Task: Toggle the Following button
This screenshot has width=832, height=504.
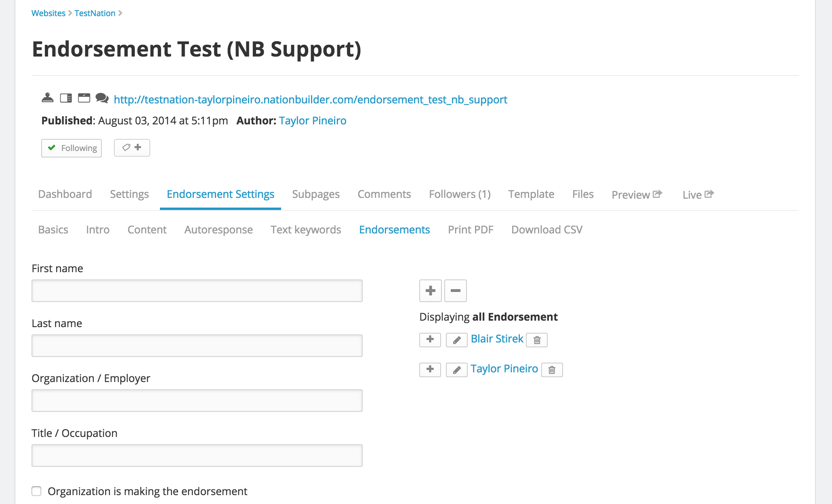Action: [71, 148]
